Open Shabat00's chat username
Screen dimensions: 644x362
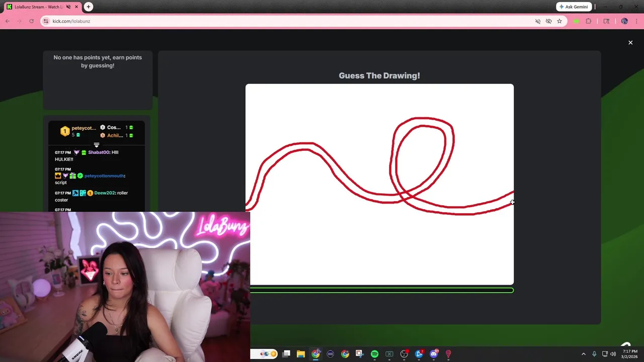tap(99, 152)
